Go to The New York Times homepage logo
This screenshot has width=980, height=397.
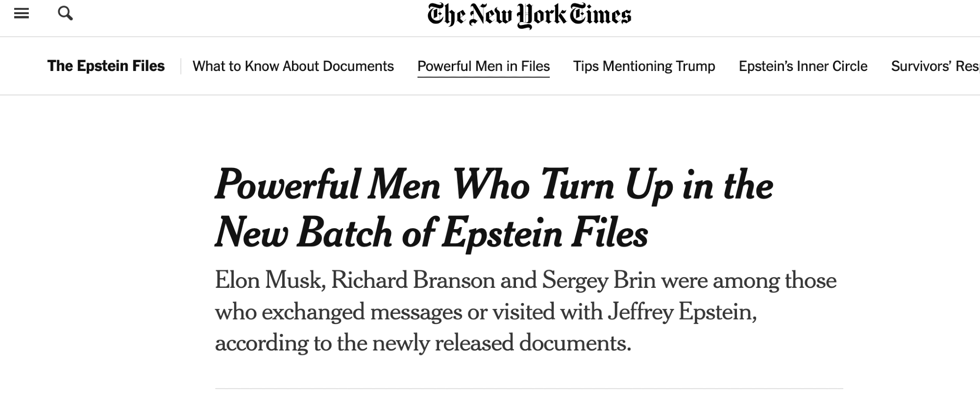(529, 16)
